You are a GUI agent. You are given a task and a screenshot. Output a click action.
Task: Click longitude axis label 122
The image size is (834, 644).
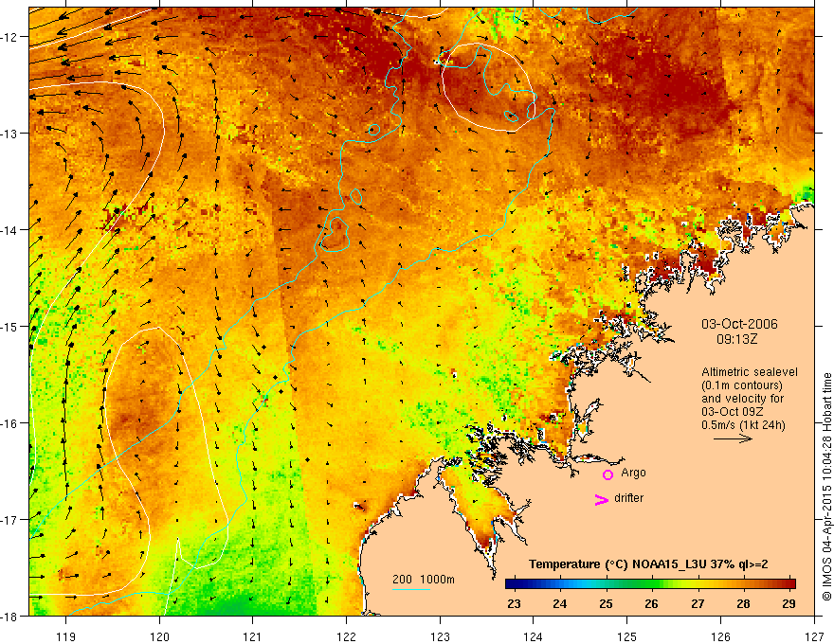[346, 636]
